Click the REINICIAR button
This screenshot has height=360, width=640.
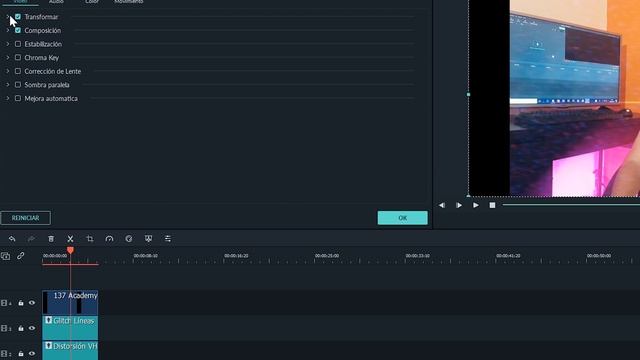coord(25,218)
